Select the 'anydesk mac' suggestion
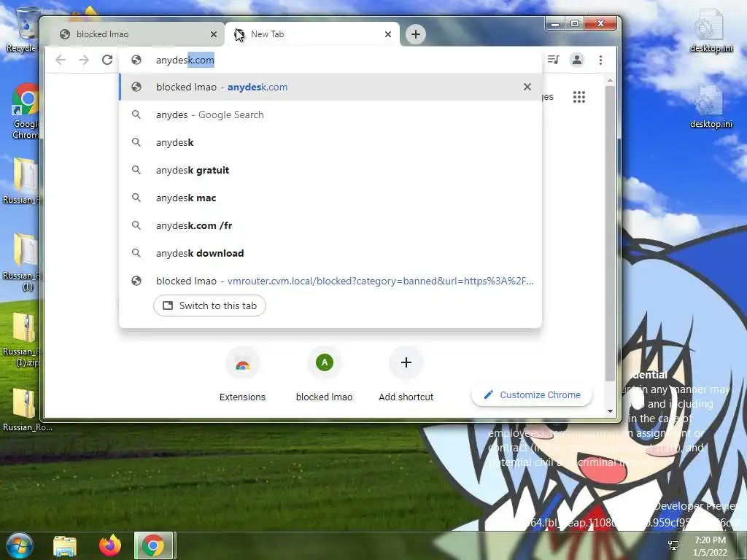The height and width of the screenshot is (560, 747). pos(330,198)
